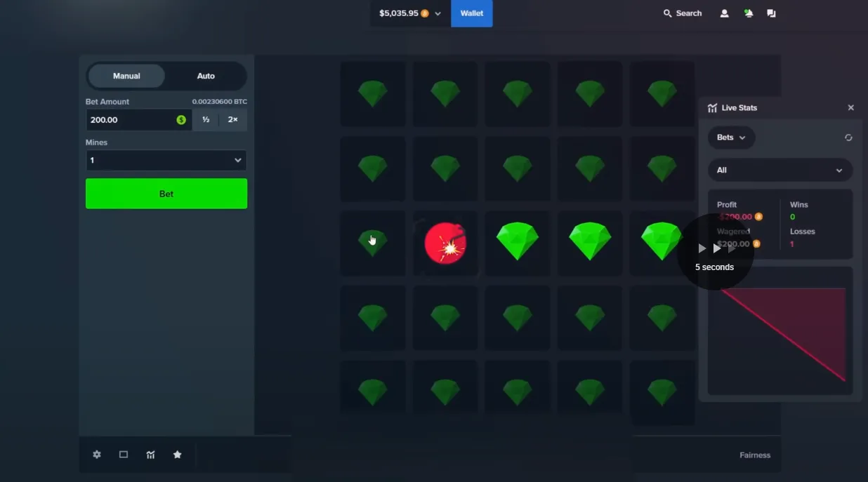Expand the Mines count dropdown

[166, 160]
